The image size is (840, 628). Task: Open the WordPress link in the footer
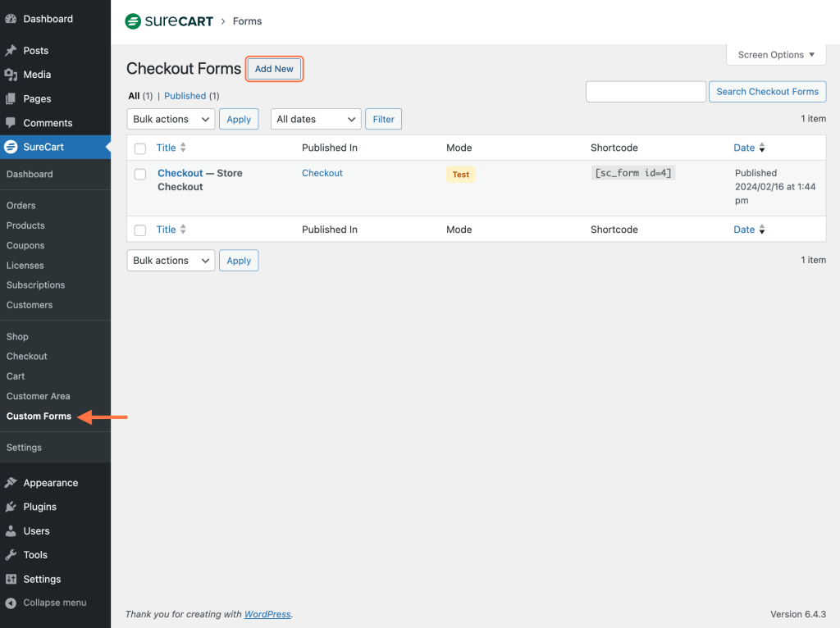point(267,613)
